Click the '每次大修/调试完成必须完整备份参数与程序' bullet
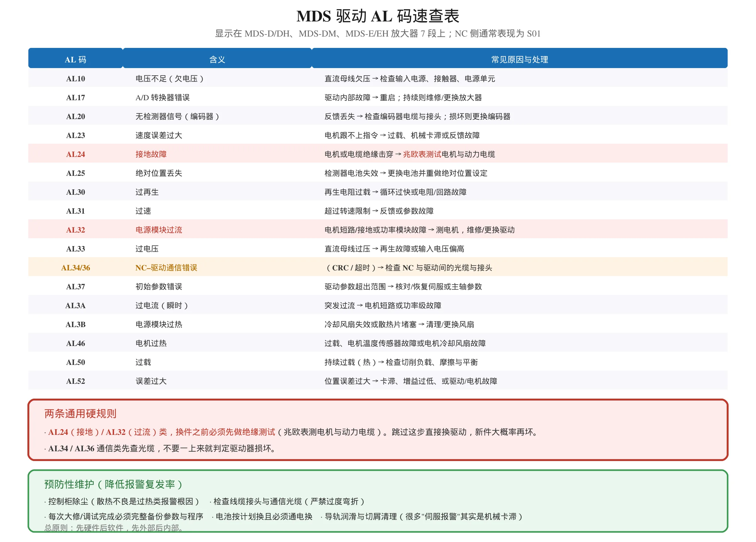The width and height of the screenshot is (756, 542). click(x=124, y=517)
